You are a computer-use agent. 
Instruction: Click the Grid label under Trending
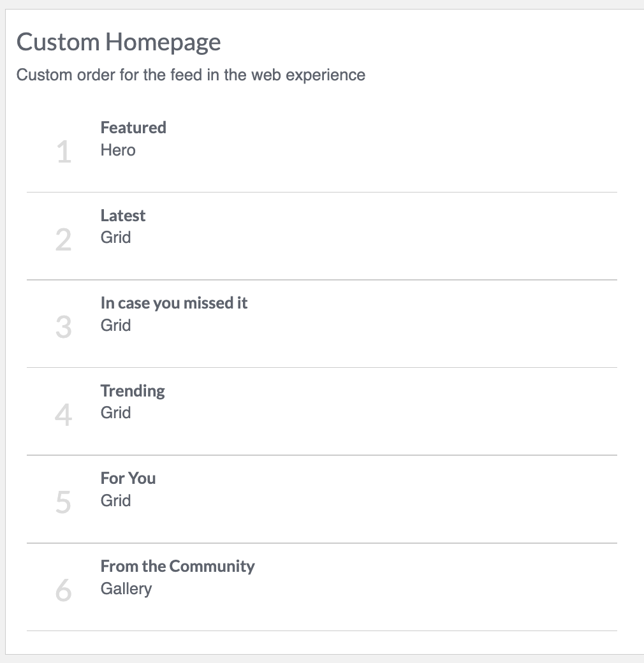pyautogui.click(x=115, y=412)
